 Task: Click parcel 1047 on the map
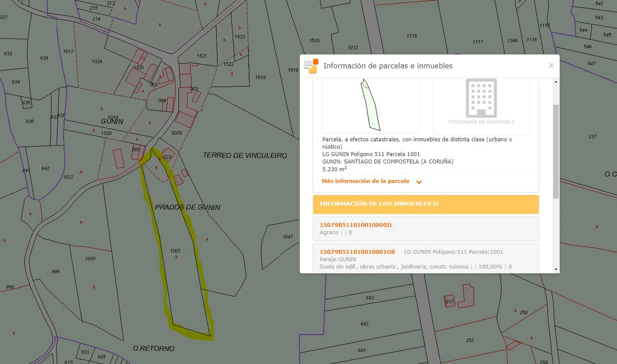[288, 237]
